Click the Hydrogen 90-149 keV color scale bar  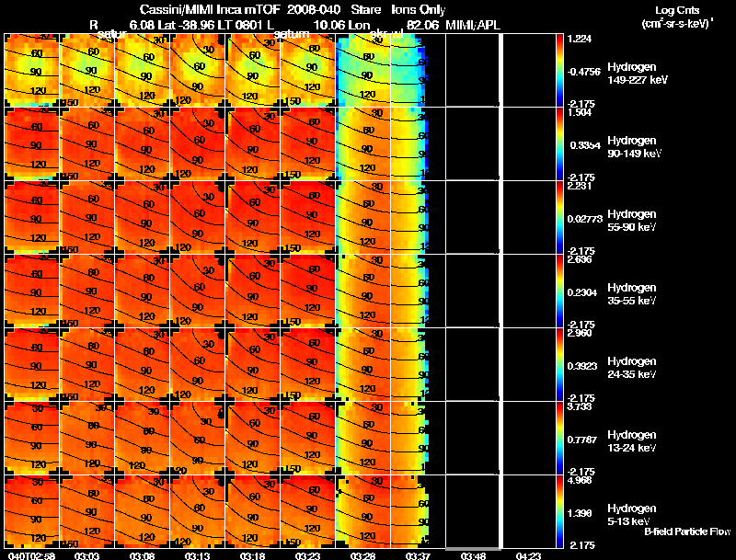(559, 144)
